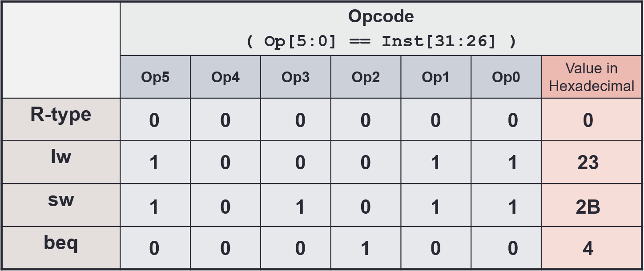Select the beq row label
This screenshot has height=271, width=644.
pos(60,243)
